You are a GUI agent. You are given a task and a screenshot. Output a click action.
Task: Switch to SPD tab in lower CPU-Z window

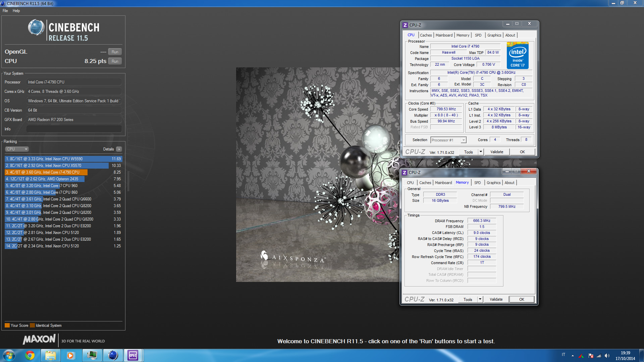pos(477,183)
